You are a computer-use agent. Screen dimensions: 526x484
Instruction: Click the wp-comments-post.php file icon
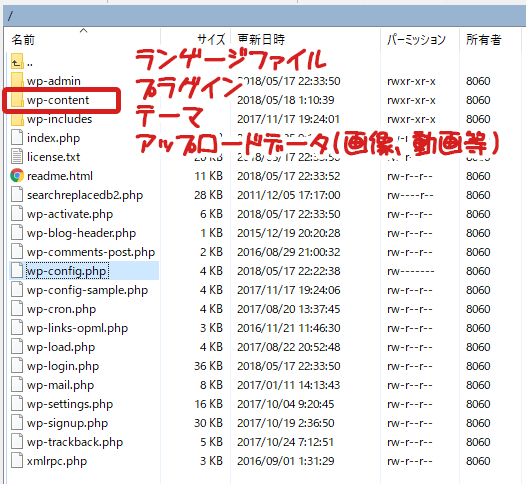point(17,252)
